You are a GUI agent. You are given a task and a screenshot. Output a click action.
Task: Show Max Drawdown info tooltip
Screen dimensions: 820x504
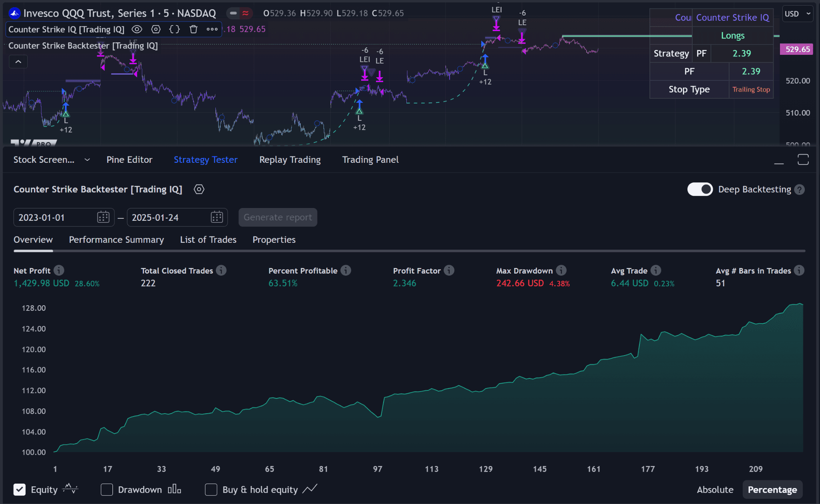[x=561, y=270]
